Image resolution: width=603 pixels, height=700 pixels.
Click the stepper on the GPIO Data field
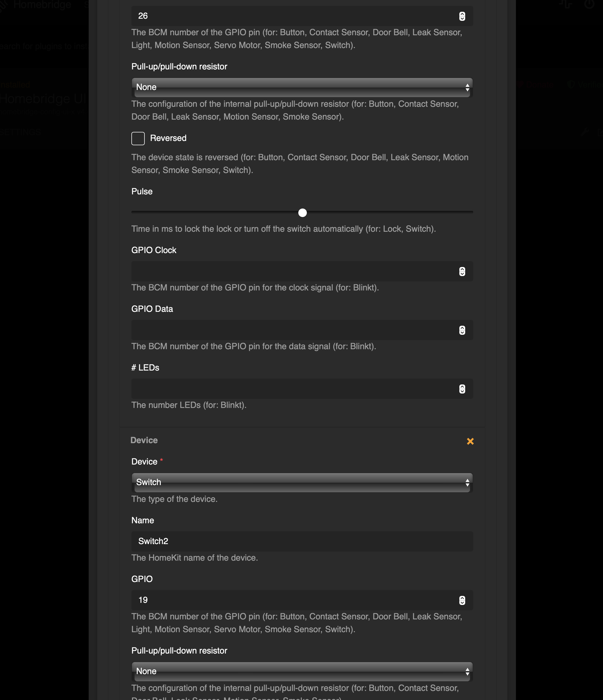(x=462, y=330)
